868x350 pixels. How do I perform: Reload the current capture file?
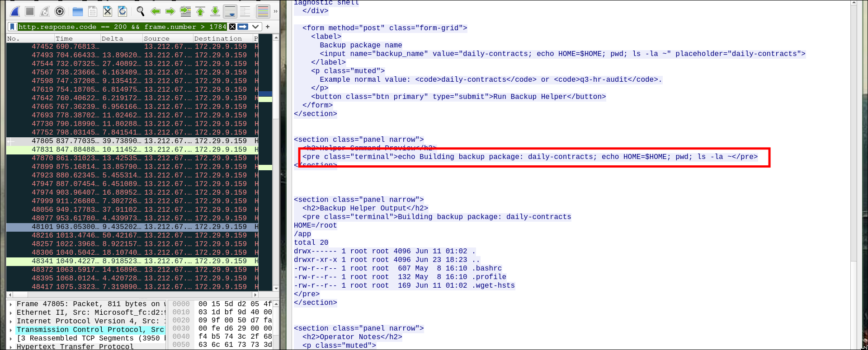coord(123,11)
